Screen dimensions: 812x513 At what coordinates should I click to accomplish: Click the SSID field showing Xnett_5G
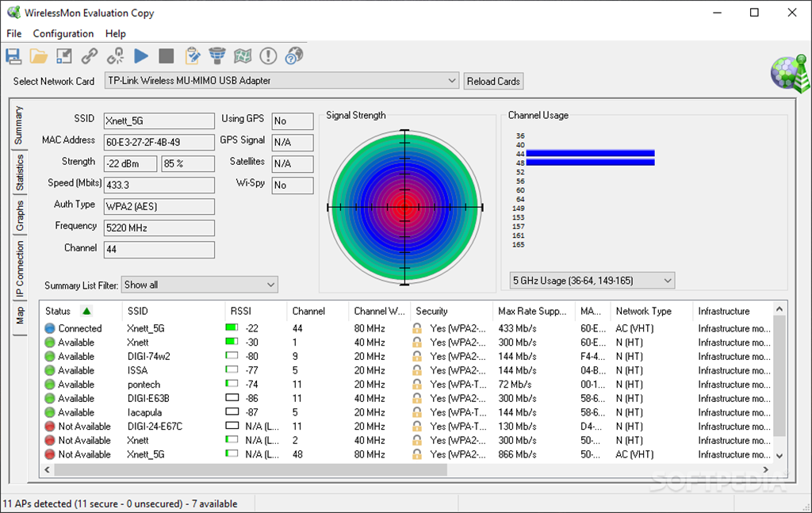159,121
